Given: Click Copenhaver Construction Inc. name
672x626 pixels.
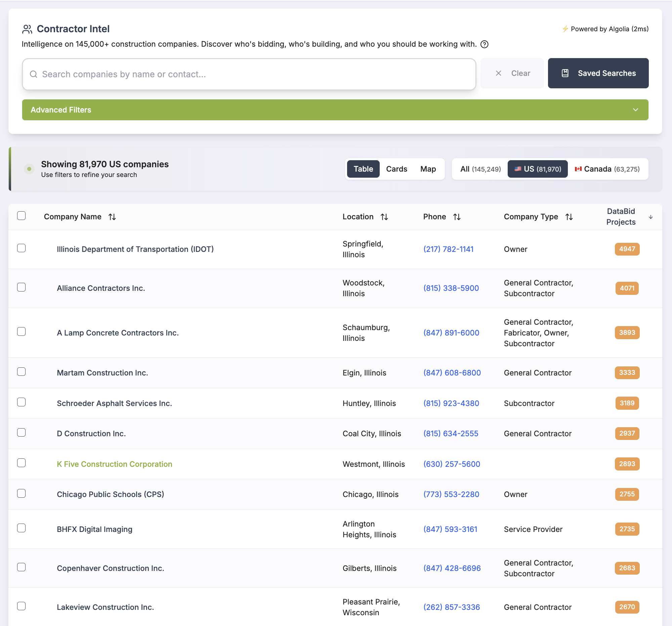Looking at the screenshot, I should point(111,568).
